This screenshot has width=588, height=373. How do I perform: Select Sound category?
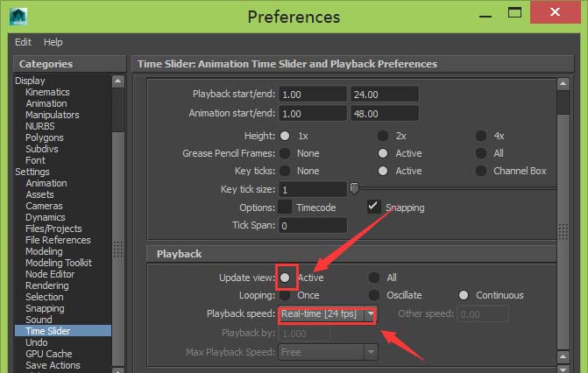(39, 320)
